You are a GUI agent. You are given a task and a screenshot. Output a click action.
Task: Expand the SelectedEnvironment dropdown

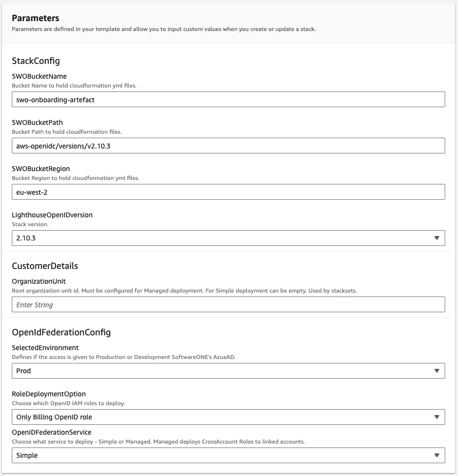click(228, 371)
